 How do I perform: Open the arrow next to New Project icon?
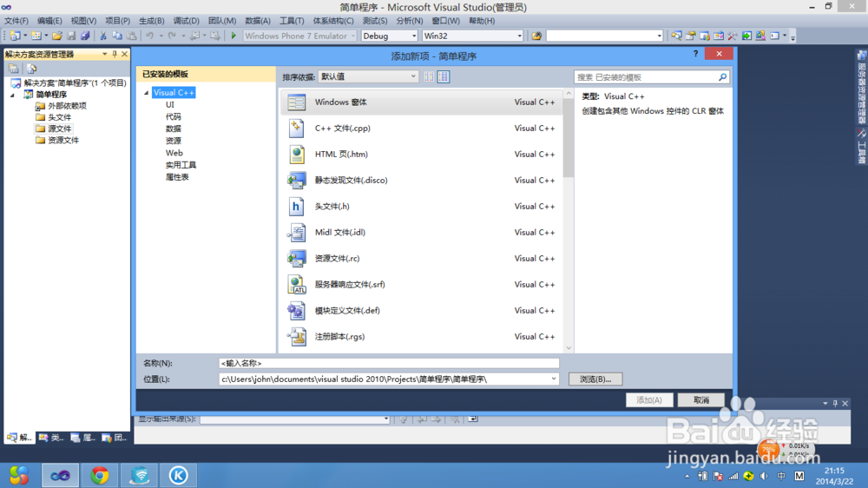[x=25, y=36]
